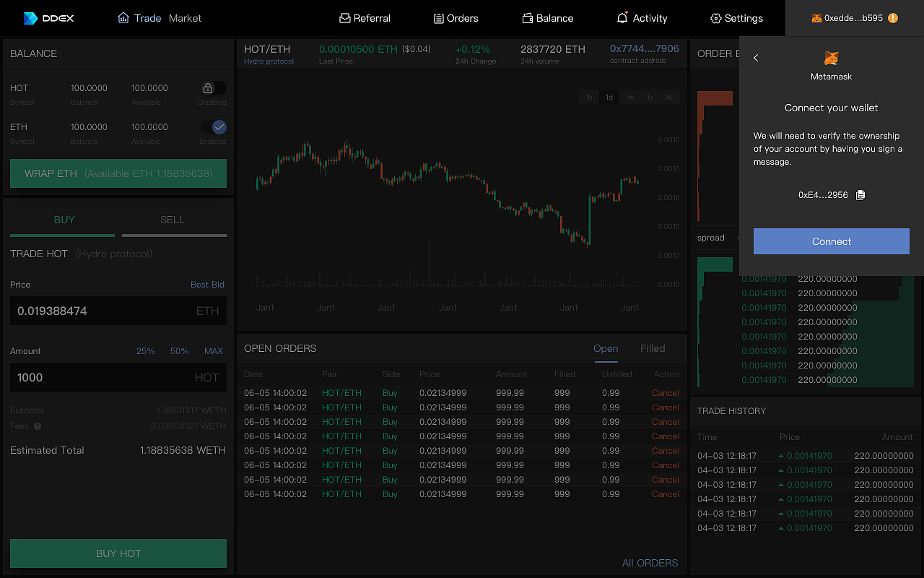Click the connected wallet address 0xedde...b595
This screenshot has width=924, height=578.
click(853, 18)
